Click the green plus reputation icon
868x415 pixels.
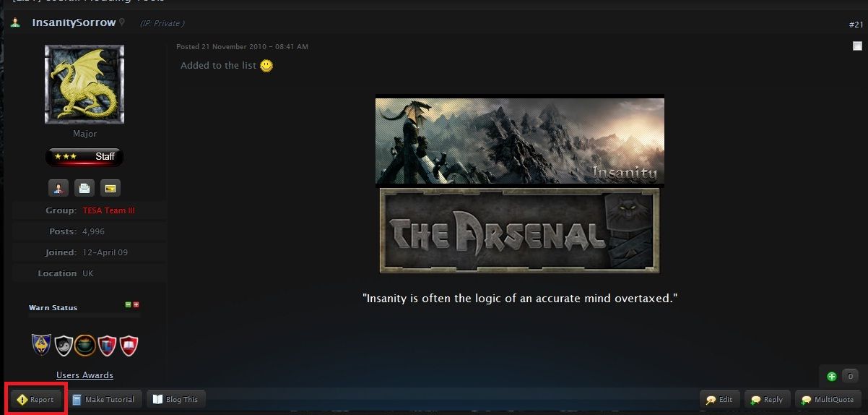point(832,376)
